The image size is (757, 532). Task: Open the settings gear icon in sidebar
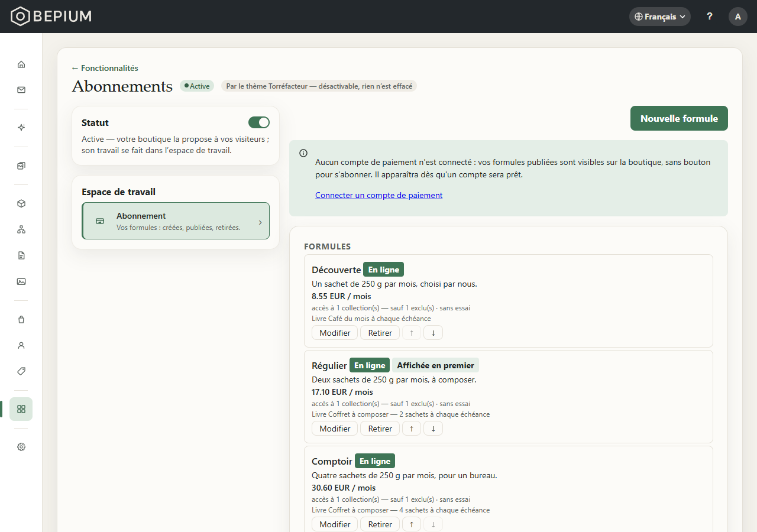pos(21,447)
